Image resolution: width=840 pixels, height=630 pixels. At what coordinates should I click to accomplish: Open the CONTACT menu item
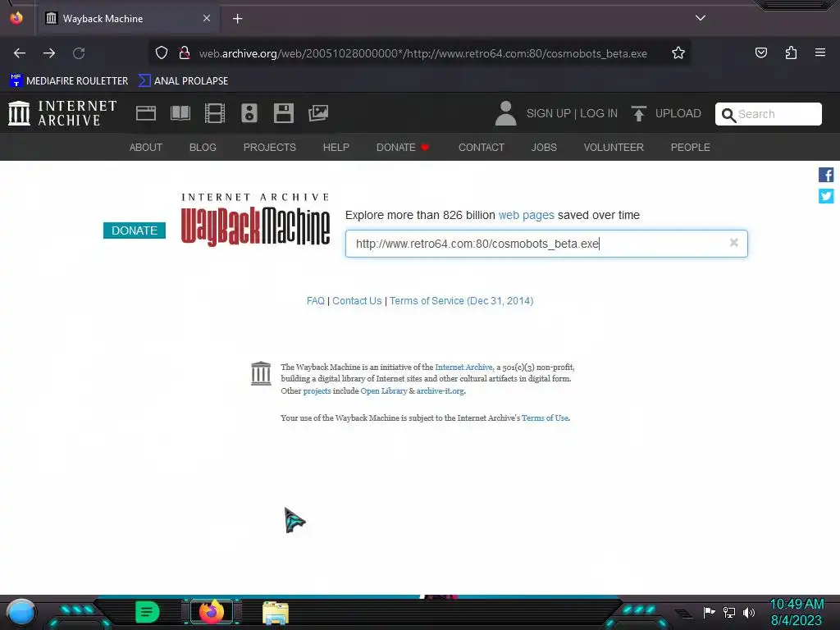(481, 148)
